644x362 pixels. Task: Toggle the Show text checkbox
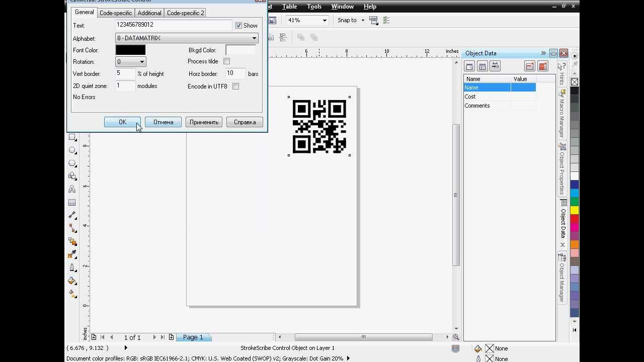point(238,25)
